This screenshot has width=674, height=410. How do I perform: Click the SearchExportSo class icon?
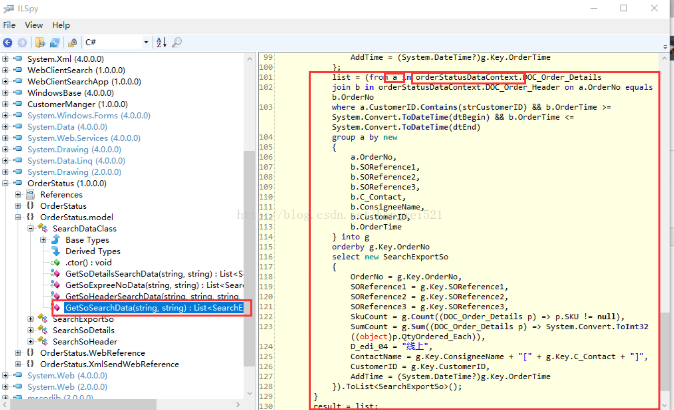[43, 318]
